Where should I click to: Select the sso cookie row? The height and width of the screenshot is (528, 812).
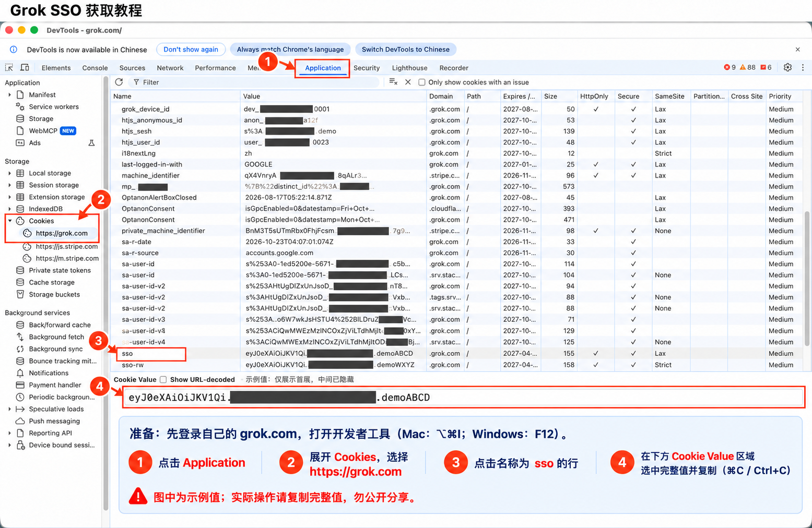tap(457, 353)
